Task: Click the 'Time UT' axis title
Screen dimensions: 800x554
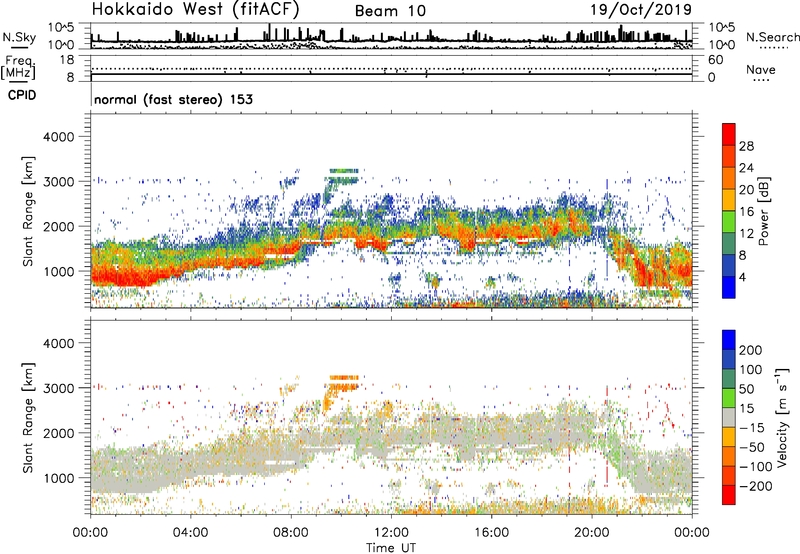Action: pos(391,548)
